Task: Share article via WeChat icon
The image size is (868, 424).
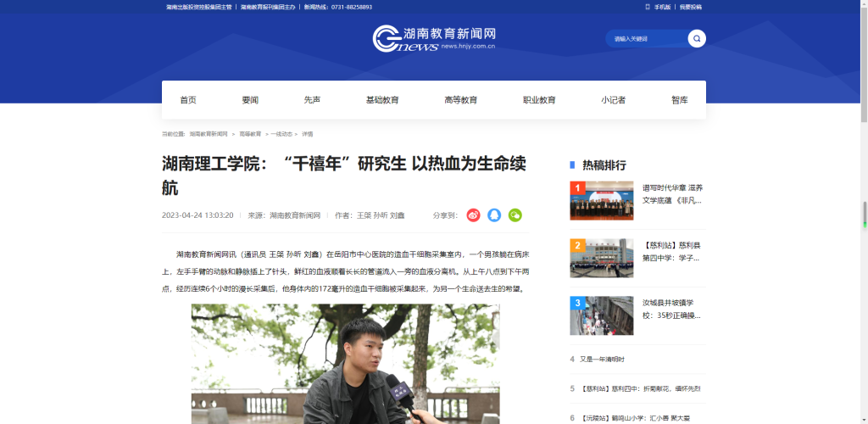Action: point(515,215)
